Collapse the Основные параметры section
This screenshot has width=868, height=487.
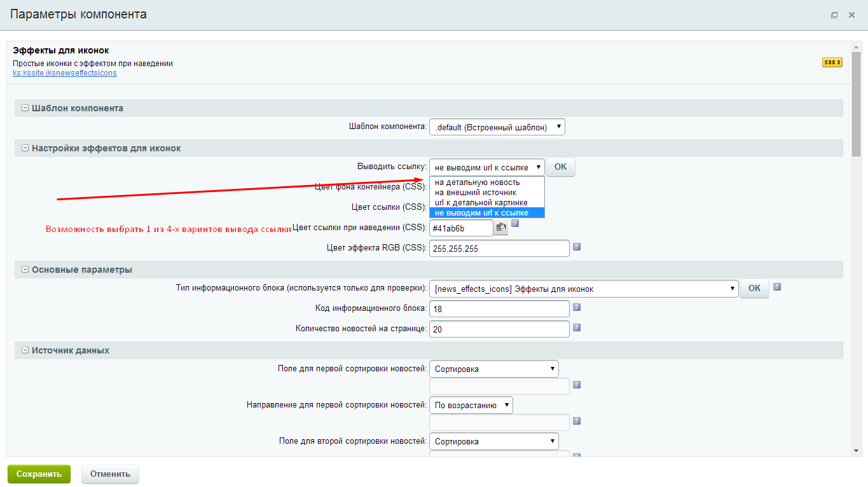click(x=25, y=270)
